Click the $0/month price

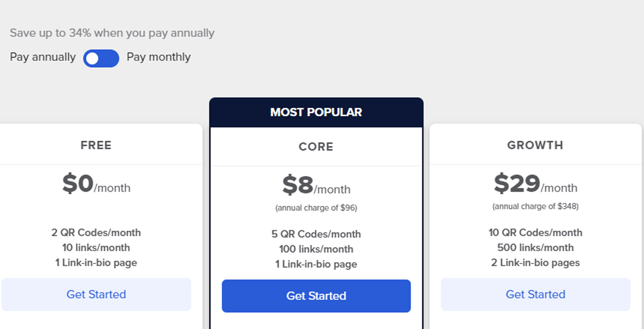(96, 185)
